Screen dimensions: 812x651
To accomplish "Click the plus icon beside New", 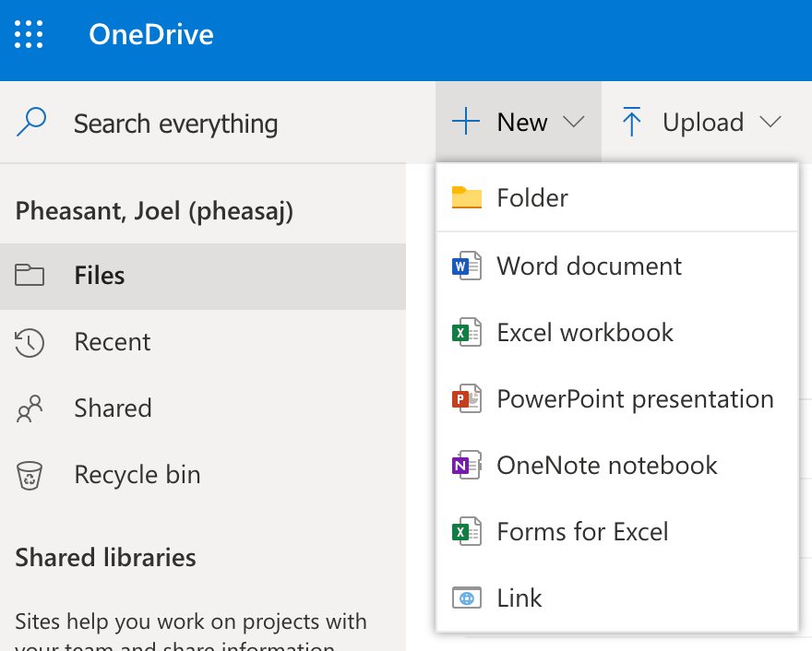I will [466, 122].
